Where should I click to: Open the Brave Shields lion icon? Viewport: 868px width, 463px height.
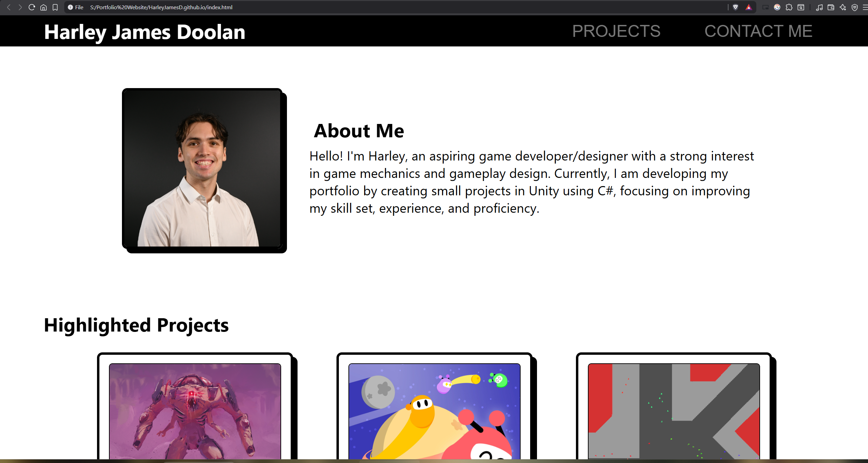click(735, 7)
